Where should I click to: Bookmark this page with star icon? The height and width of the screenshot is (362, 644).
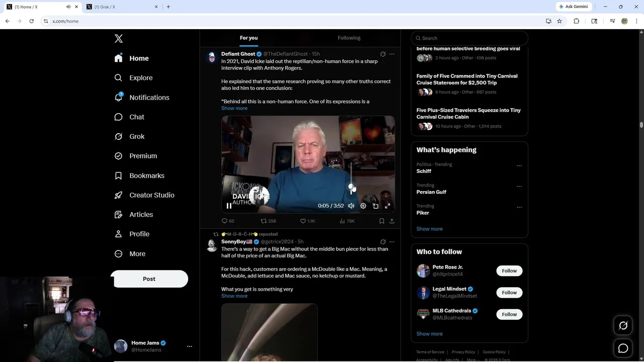pyautogui.click(x=559, y=21)
